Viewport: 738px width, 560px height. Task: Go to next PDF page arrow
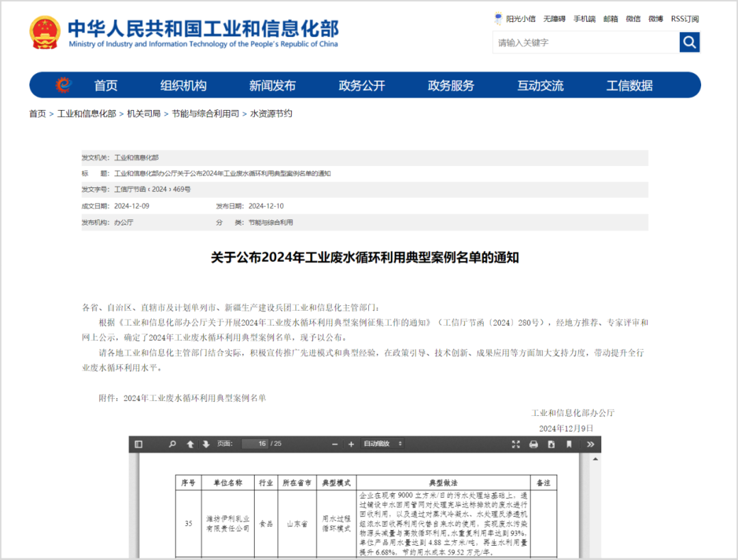point(206,445)
